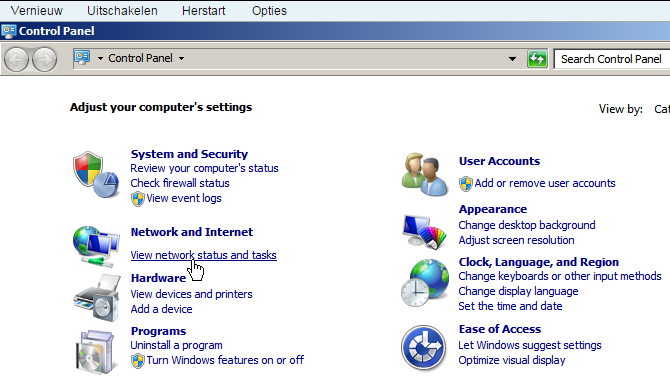Open the Hardware category heading
The height and width of the screenshot is (377, 670).
pos(158,278)
